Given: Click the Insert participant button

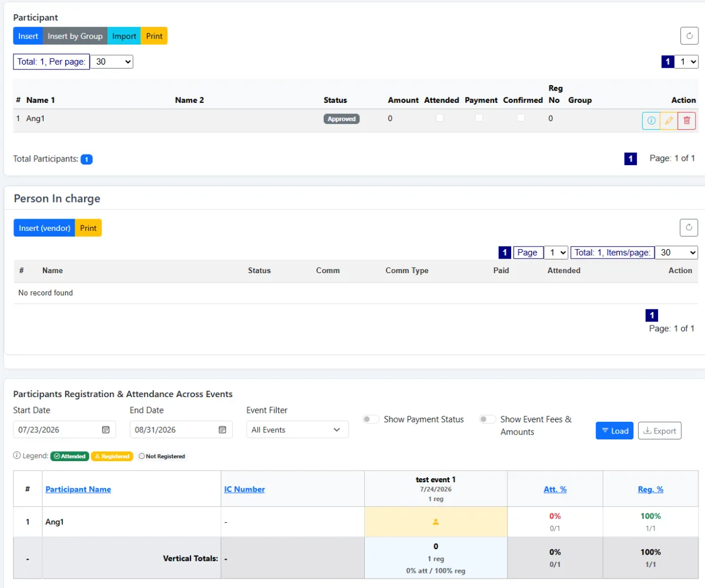Looking at the screenshot, I should coord(28,36).
